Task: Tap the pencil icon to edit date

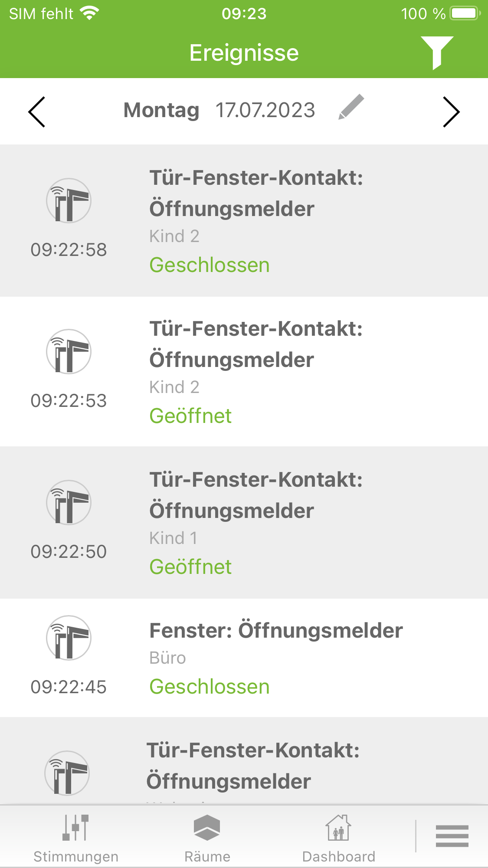Action: 351,107
